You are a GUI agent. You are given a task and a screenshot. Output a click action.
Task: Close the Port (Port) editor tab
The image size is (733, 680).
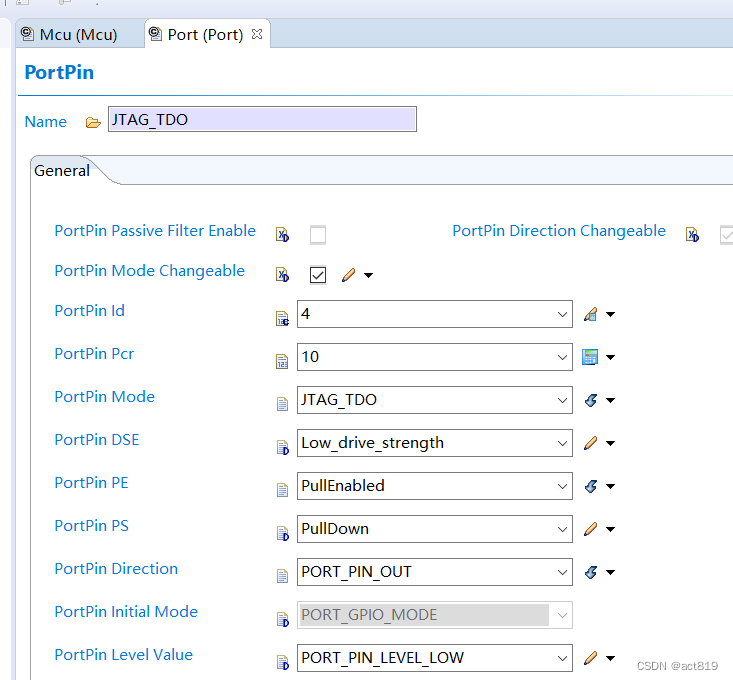(x=257, y=34)
